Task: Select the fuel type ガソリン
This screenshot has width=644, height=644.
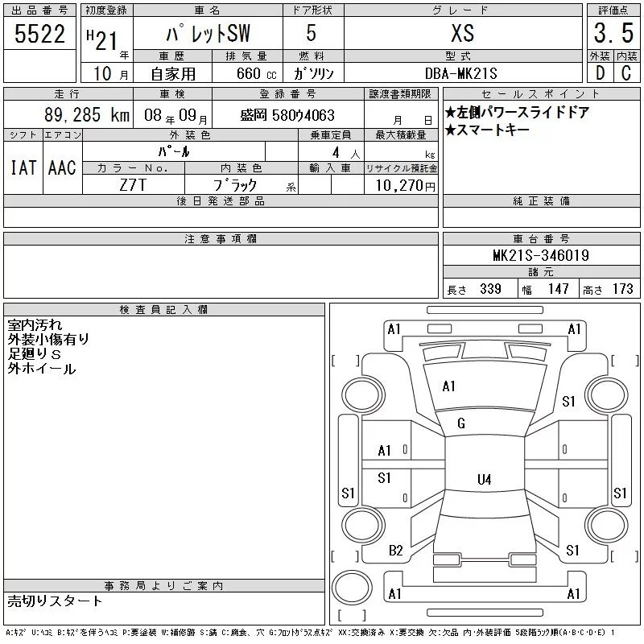Action: click(313, 73)
